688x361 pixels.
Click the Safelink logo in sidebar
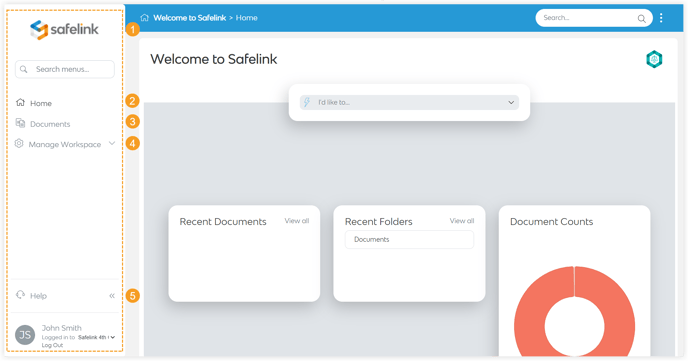[64, 29]
